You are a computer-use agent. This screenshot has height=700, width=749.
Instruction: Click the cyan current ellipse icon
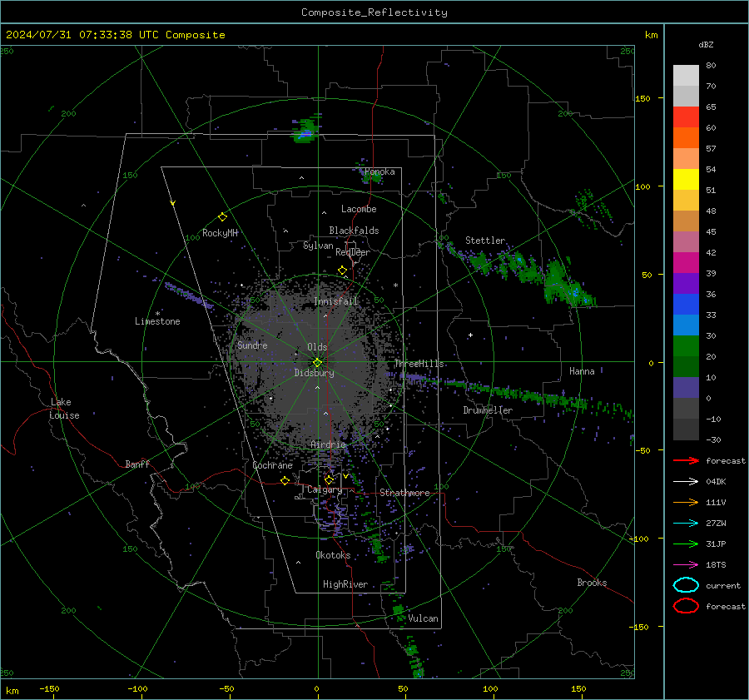coord(686,585)
